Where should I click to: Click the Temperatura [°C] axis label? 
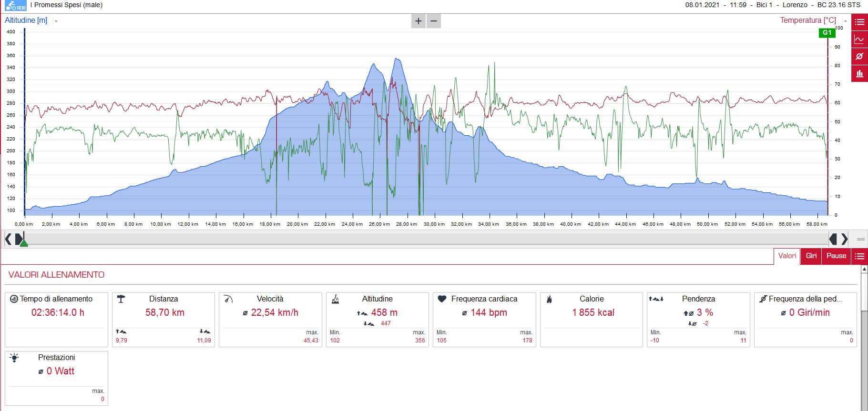point(808,20)
